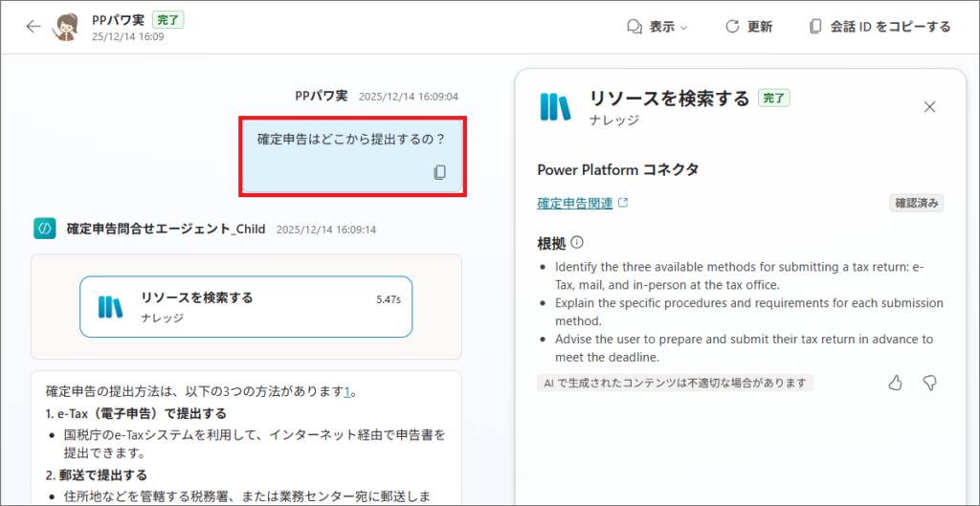Click citation link 1 in the answer

pos(347,391)
